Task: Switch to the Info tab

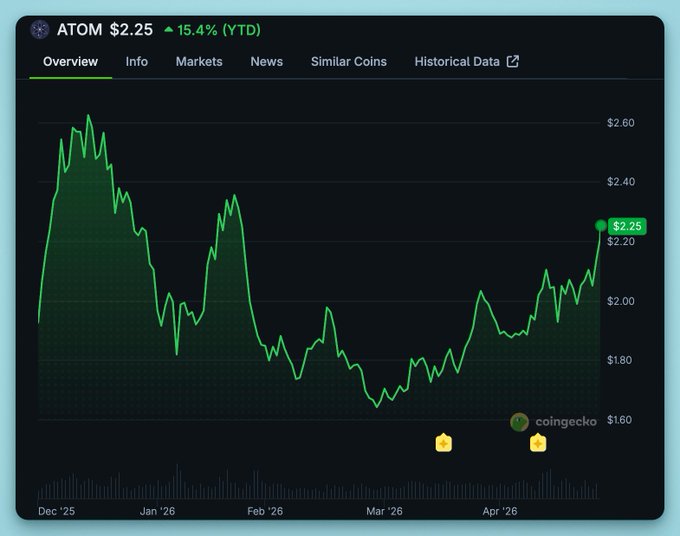Action: [x=137, y=62]
